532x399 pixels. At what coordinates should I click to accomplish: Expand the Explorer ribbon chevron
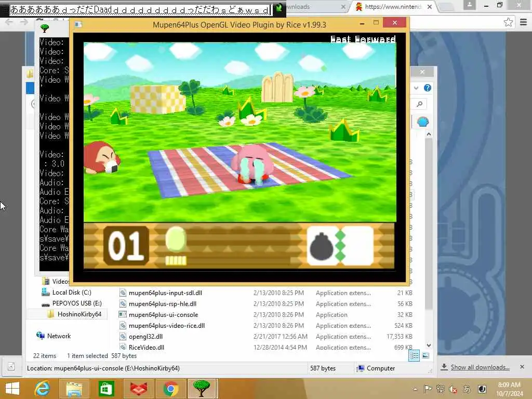[x=416, y=88]
